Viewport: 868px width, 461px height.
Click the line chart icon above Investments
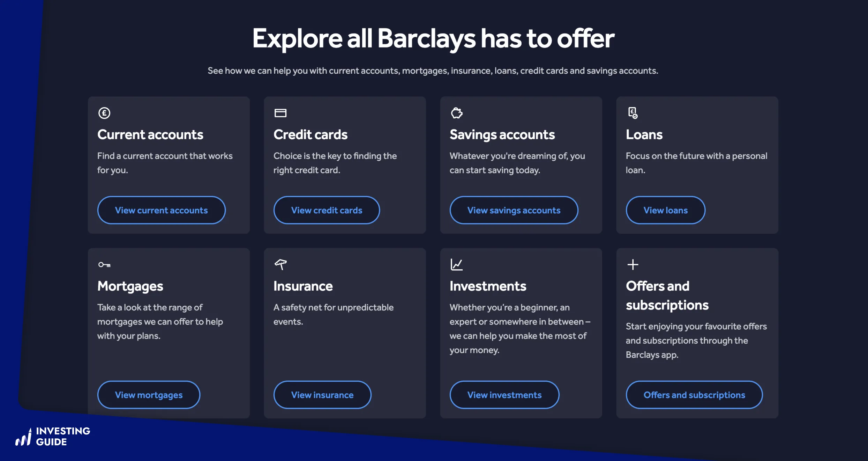(456, 264)
